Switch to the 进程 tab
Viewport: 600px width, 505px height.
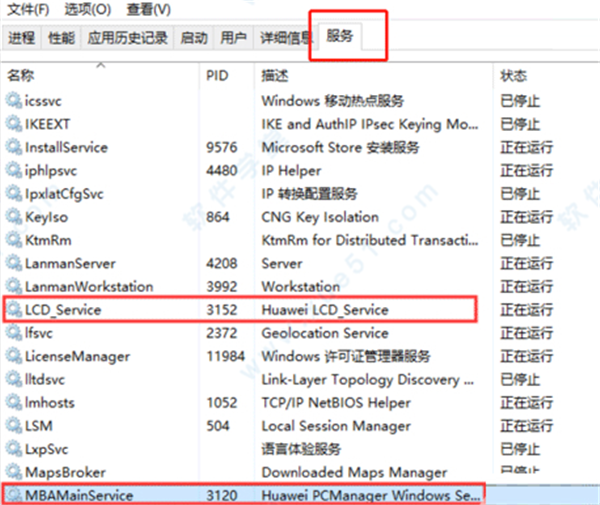tap(22, 38)
